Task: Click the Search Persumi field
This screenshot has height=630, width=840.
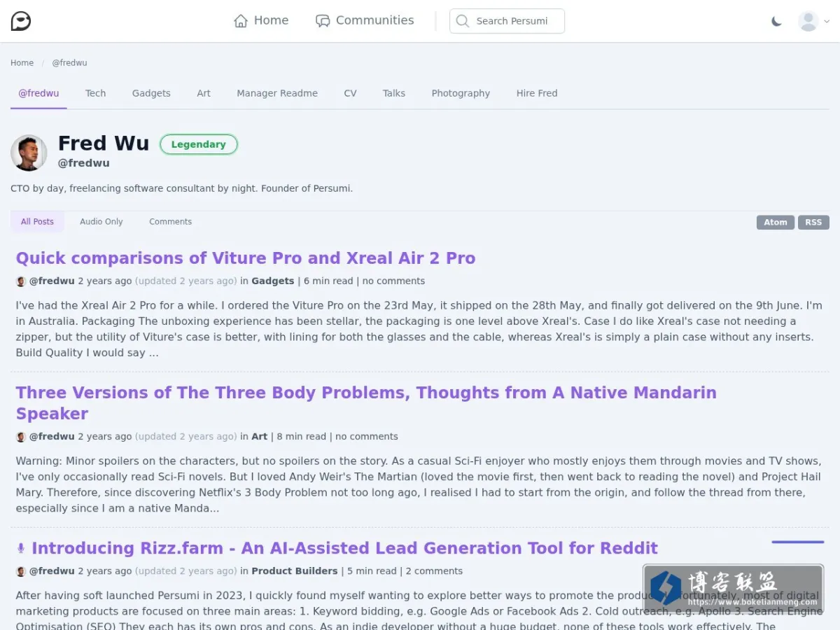Action: tap(507, 21)
